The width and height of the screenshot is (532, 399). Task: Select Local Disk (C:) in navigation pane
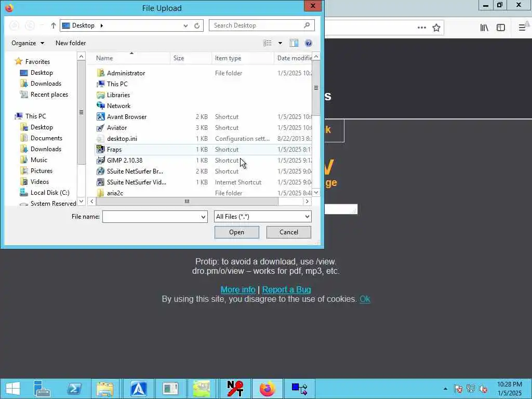pyautogui.click(x=45, y=192)
